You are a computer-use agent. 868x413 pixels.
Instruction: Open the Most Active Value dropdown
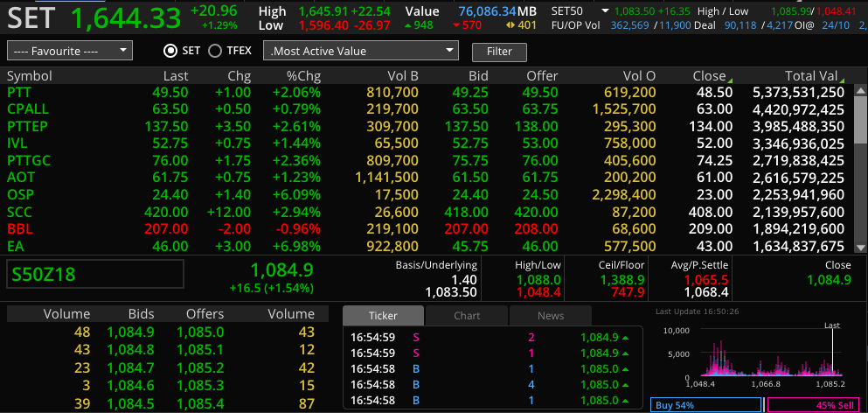click(x=361, y=51)
